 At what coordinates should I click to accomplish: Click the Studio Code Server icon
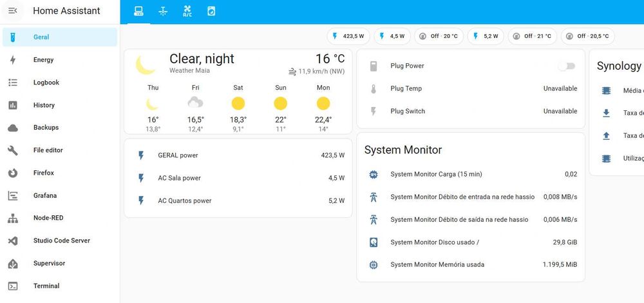click(13, 240)
